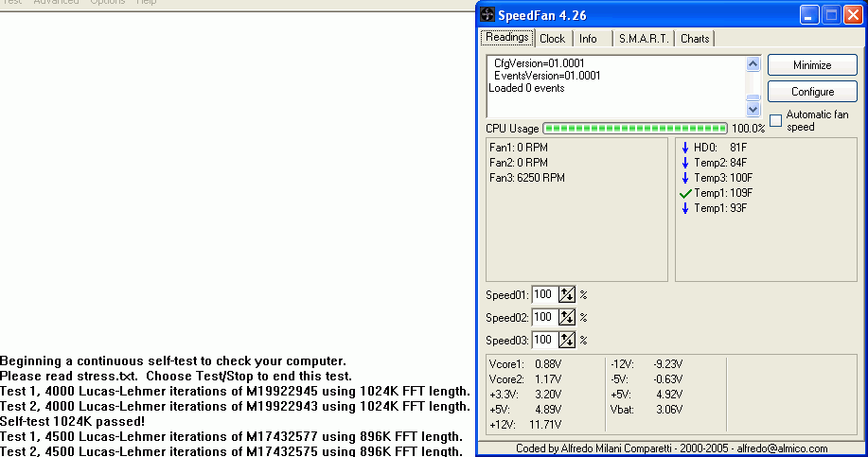Open the Charts tab

click(x=695, y=39)
